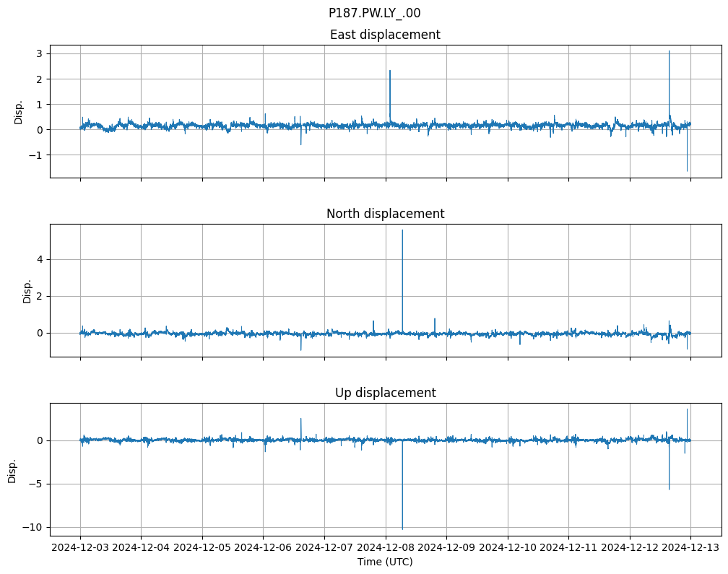Click the North plot's largest spike peak
Screen dimensions: 728x574
[x=402, y=230]
